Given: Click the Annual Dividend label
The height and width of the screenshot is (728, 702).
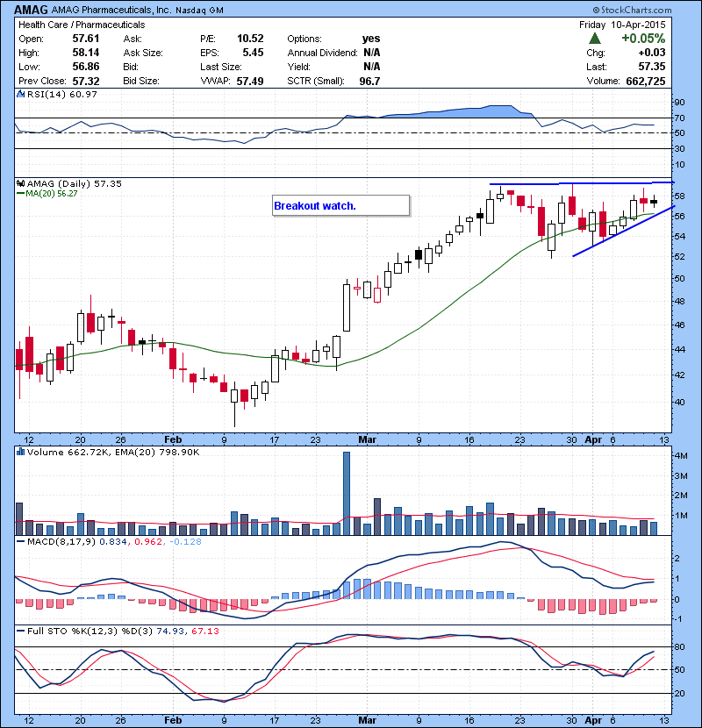Looking at the screenshot, I should pos(322,53).
